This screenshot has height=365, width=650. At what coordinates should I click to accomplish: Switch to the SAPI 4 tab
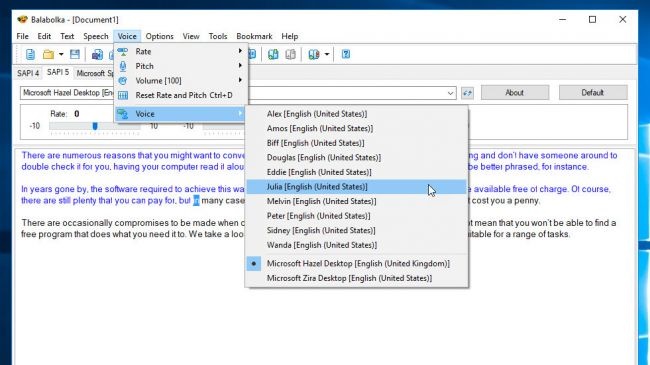[x=28, y=73]
